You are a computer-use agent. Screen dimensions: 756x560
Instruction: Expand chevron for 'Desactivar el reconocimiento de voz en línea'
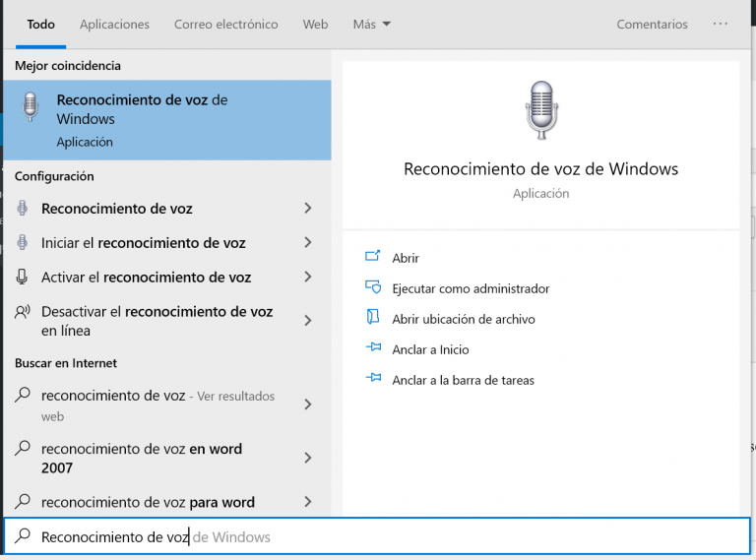308,321
